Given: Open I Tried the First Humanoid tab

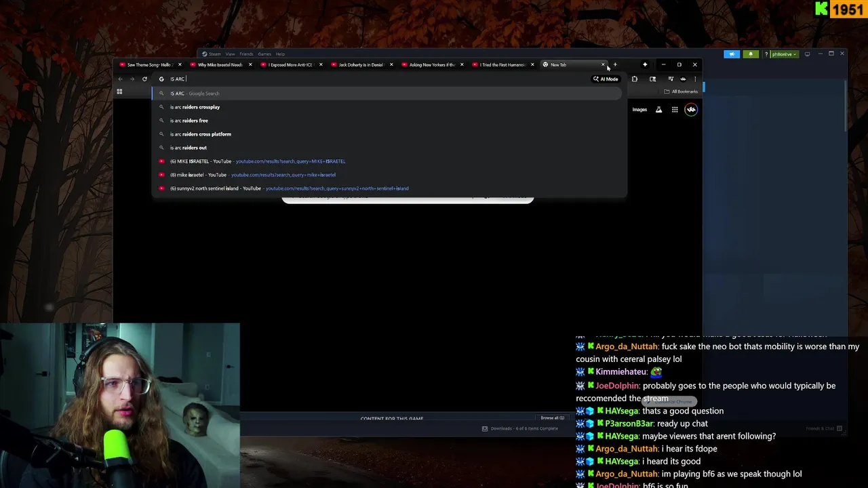Looking at the screenshot, I should point(502,64).
